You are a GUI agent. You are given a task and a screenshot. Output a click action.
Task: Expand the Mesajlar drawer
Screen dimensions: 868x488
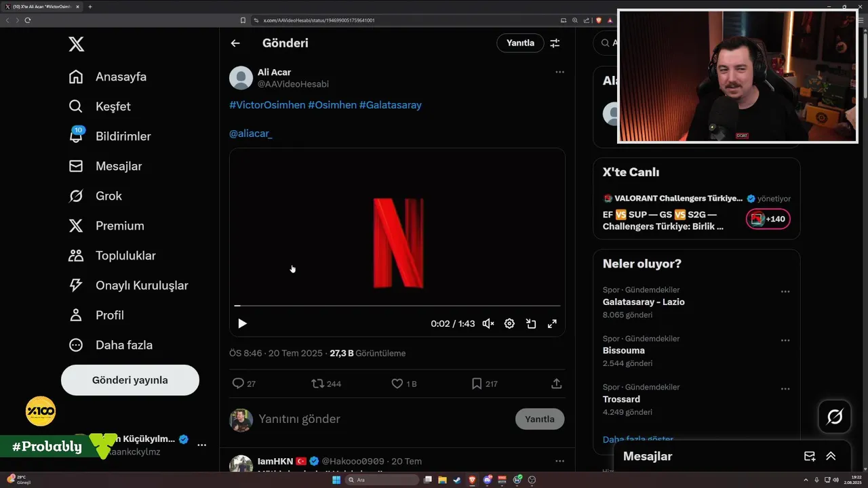click(831, 456)
